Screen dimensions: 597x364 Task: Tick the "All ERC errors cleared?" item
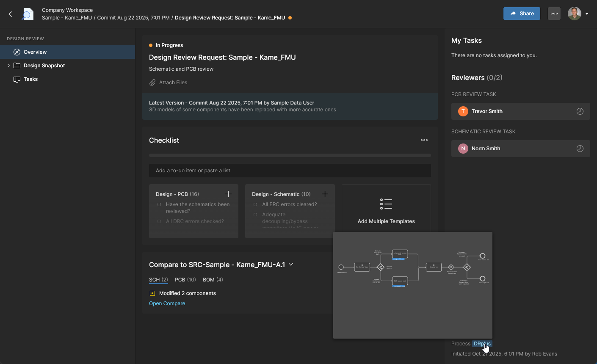[255, 204]
